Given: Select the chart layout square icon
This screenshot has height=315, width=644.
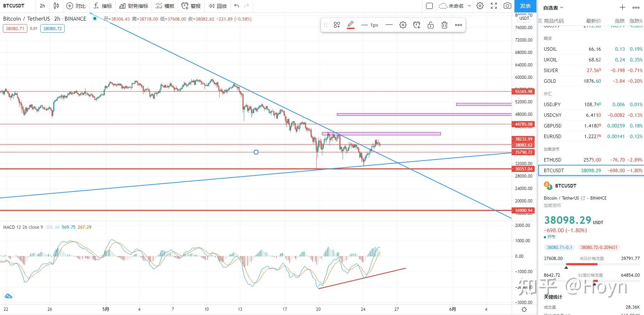Looking at the screenshot, I should pyautogui.click(x=429, y=6).
